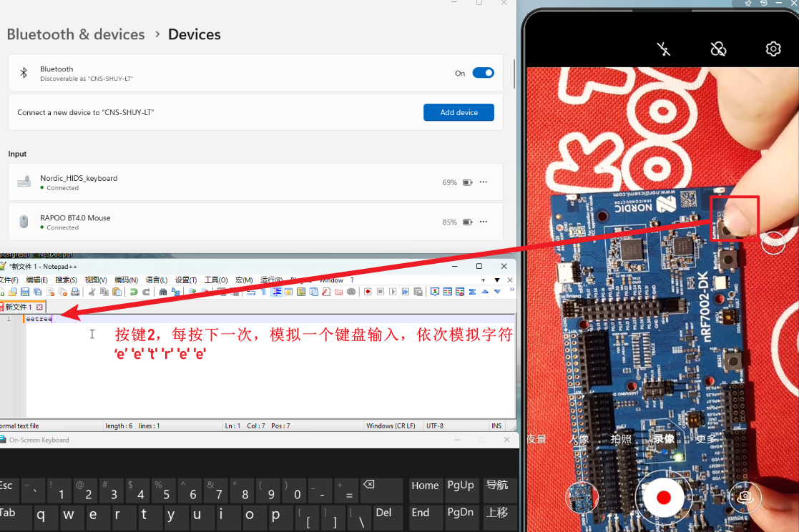Open the 搜索(S) menu in Notepad++
799x532 pixels.
67,280
